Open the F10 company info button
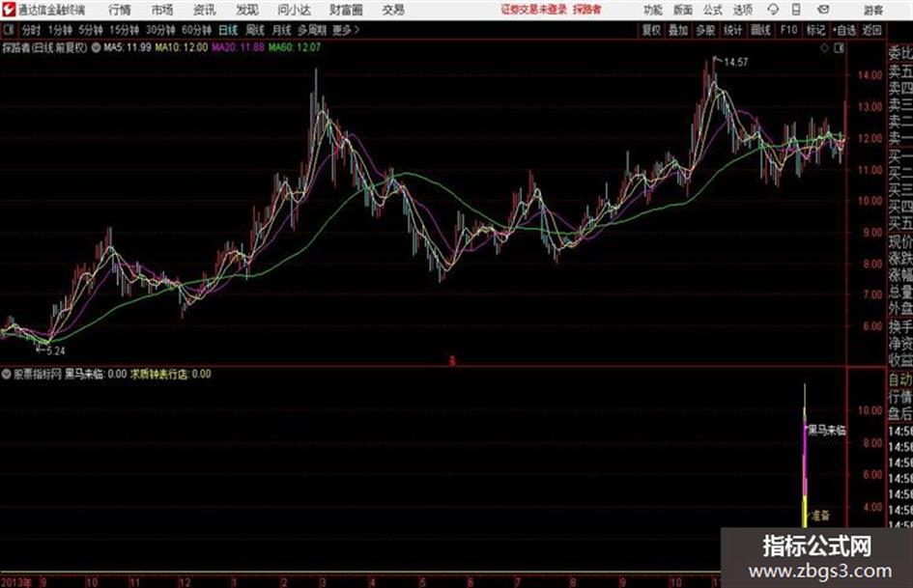The image size is (913, 588). (789, 30)
